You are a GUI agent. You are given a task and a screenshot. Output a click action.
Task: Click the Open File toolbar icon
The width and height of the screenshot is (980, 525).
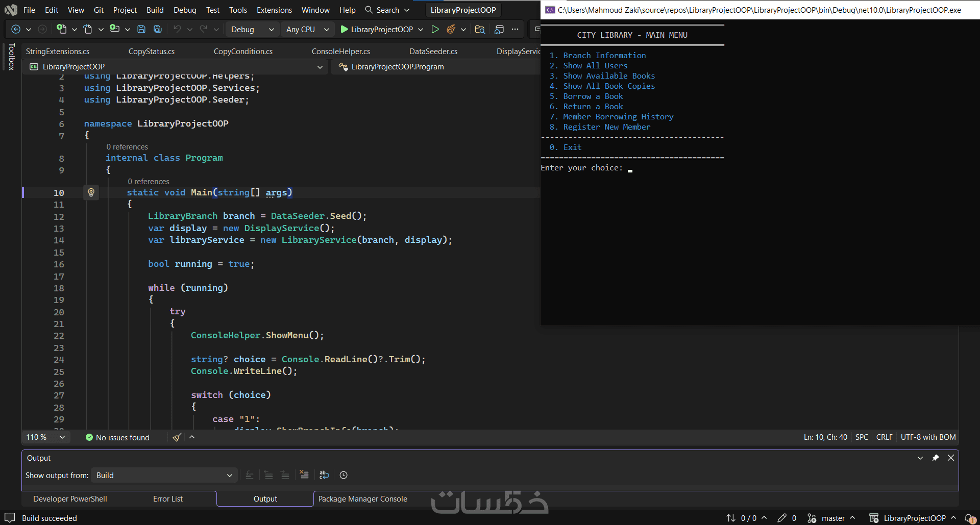88,30
